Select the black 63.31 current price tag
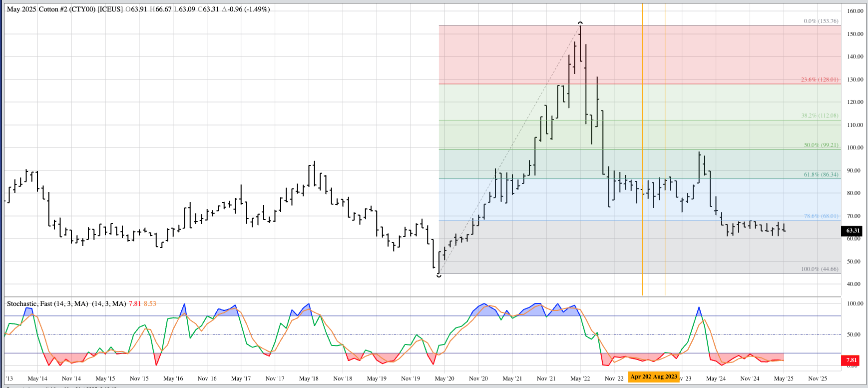This screenshot has width=868, height=388. [853, 230]
